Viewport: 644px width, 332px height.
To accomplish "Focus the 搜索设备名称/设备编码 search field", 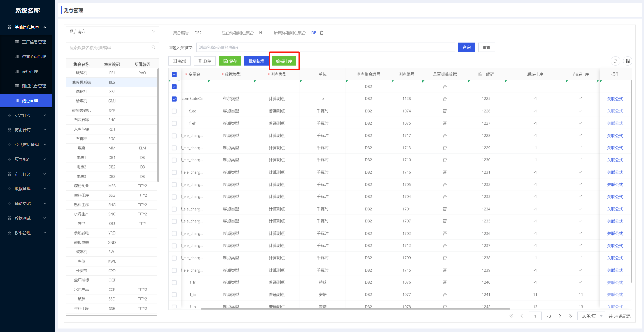I will click(112, 47).
